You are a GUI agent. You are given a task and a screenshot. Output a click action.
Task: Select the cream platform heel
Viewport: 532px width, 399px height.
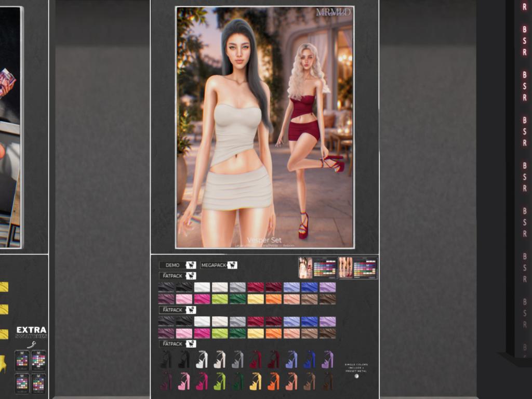pos(220,360)
